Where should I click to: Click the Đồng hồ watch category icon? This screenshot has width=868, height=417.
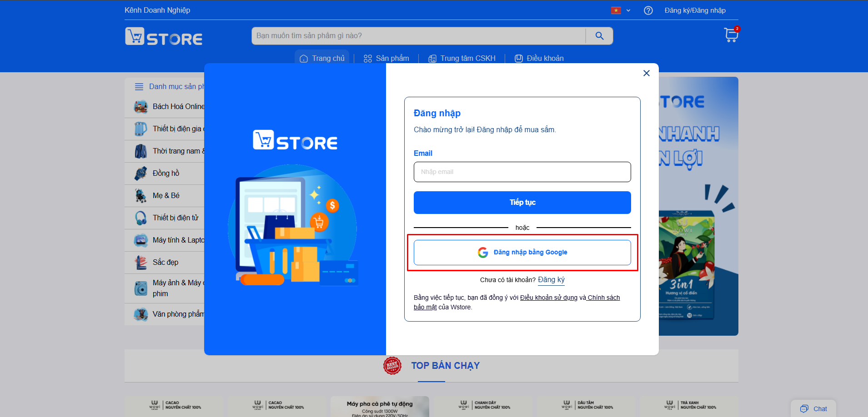[141, 174]
